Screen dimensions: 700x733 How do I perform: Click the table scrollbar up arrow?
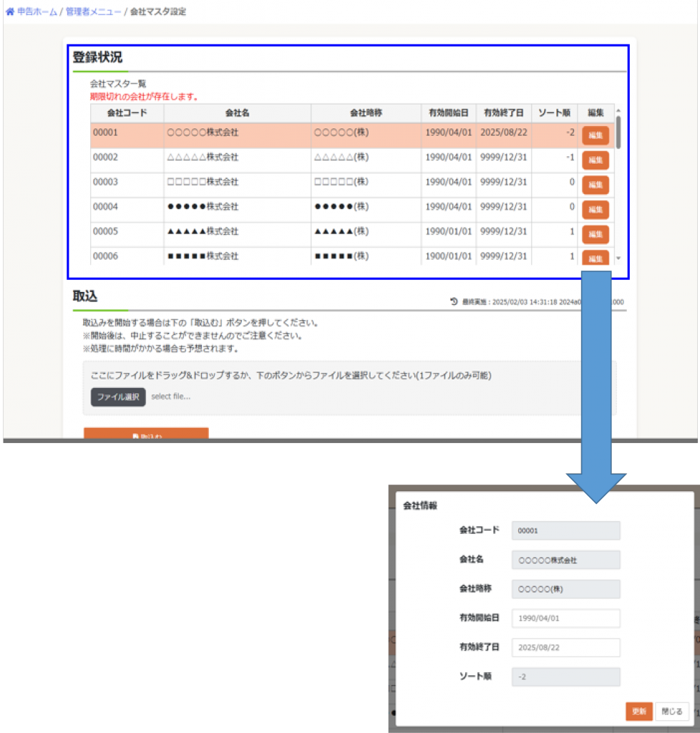(618, 111)
